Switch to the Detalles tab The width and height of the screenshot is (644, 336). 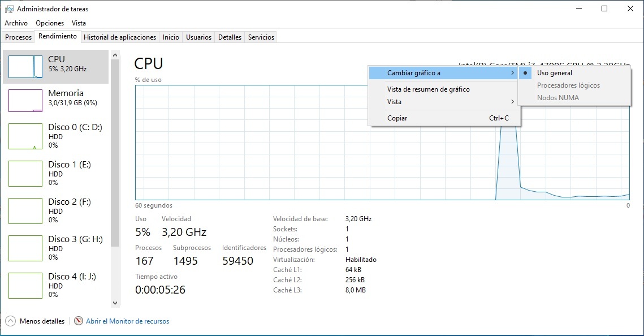[x=230, y=37]
